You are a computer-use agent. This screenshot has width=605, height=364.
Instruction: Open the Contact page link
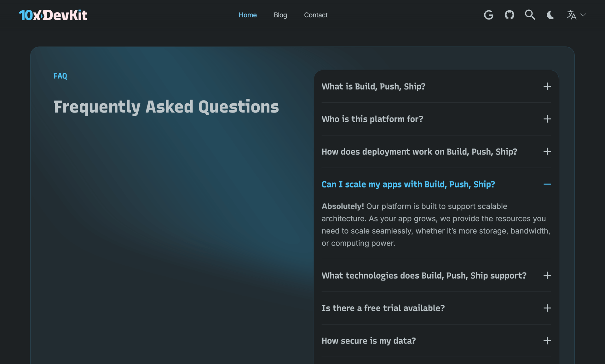tap(316, 15)
